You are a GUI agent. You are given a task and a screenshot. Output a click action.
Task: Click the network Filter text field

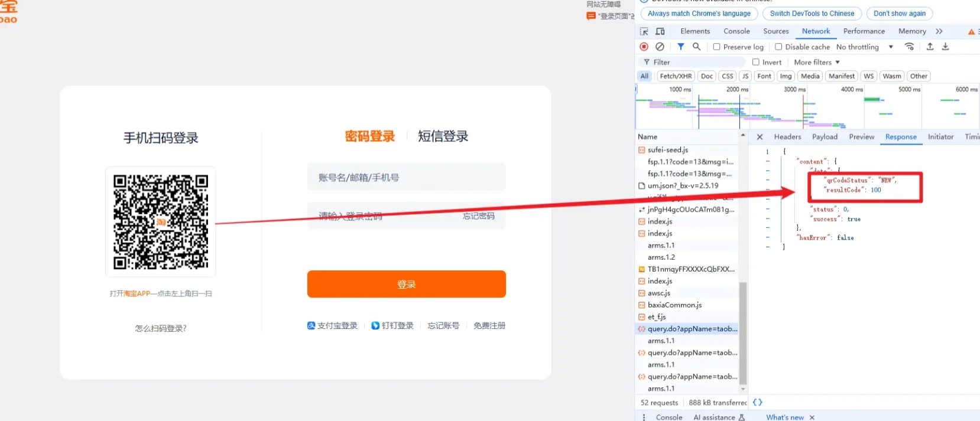[692, 62]
